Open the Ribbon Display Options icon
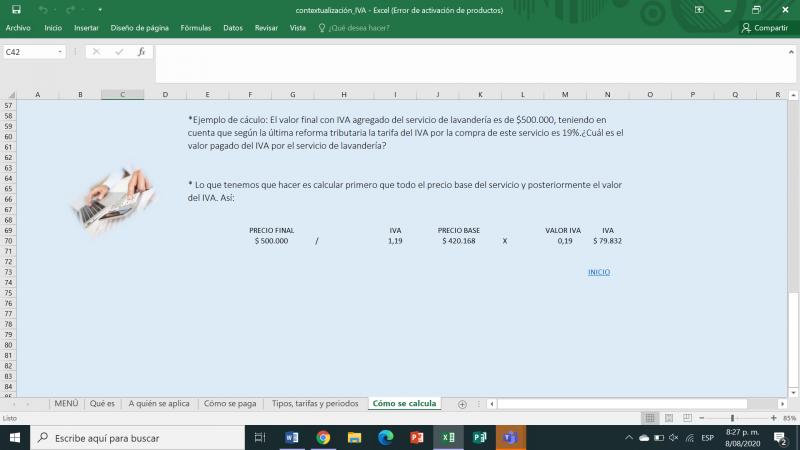 click(699, 10)
